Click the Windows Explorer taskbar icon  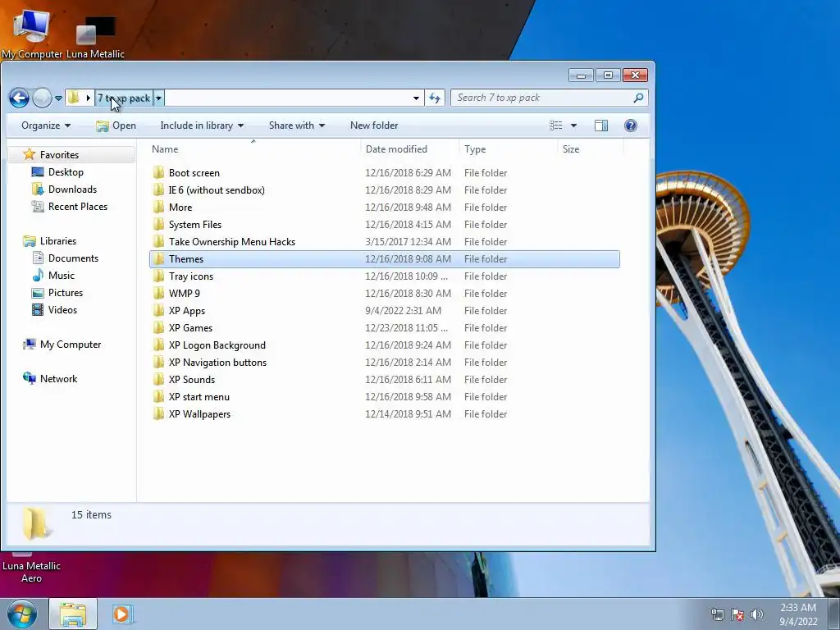coord(73,614)
